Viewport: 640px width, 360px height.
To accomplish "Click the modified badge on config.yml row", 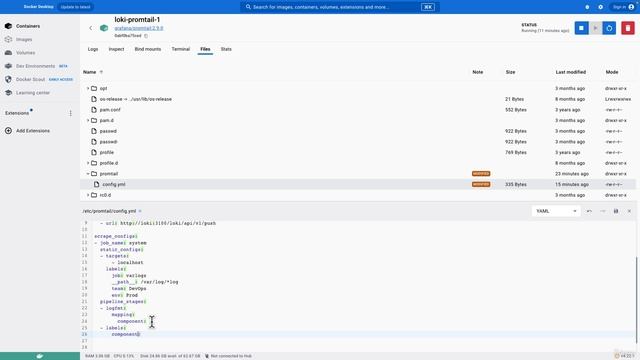I will [481, 184].
